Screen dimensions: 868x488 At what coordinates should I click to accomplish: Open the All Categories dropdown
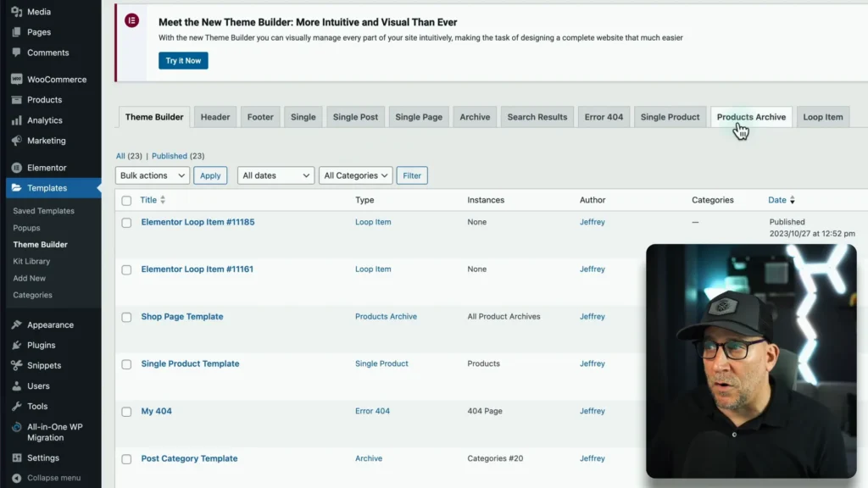pyautogui.click(x=355, y=175)
